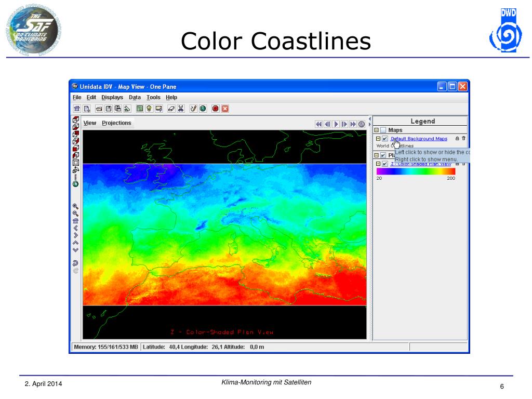Open the View menu above the map

(90, 123)
